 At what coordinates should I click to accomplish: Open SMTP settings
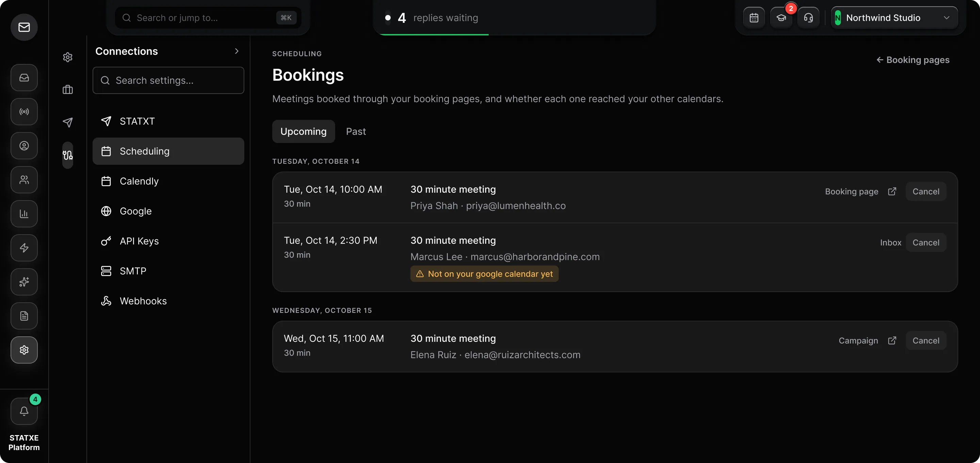tap(168, 271)
